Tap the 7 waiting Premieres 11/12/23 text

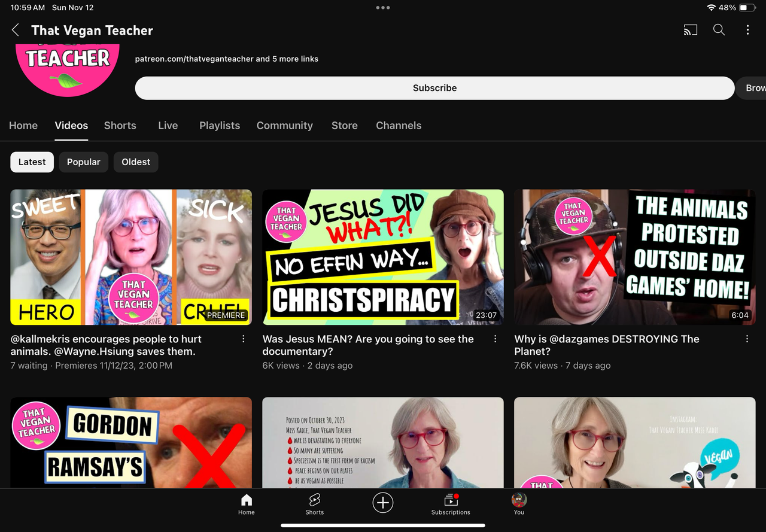click(92, 366)
